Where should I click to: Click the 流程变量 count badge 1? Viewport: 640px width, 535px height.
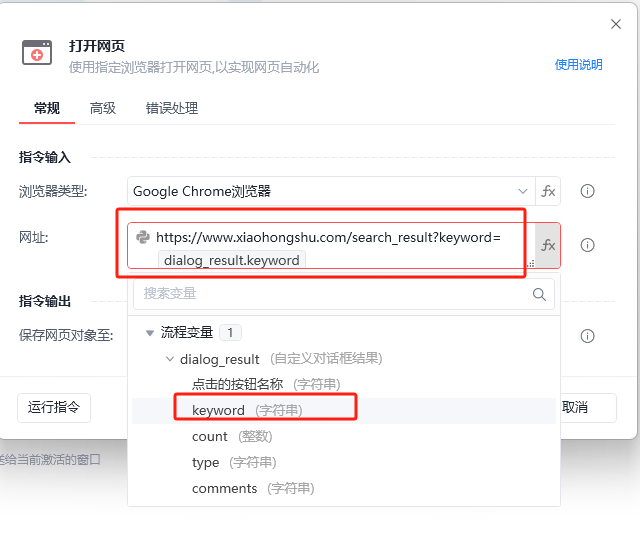click(230, 333)
